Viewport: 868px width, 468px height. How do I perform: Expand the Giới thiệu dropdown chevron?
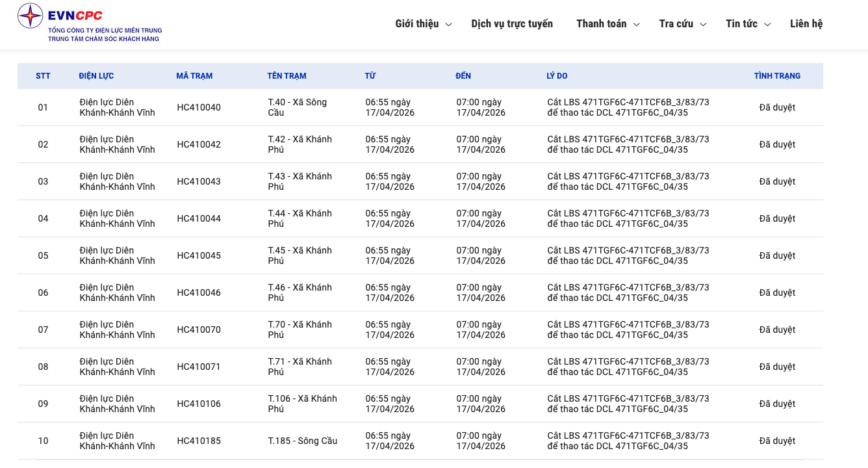pyautogui.click(x=448, y=25)
